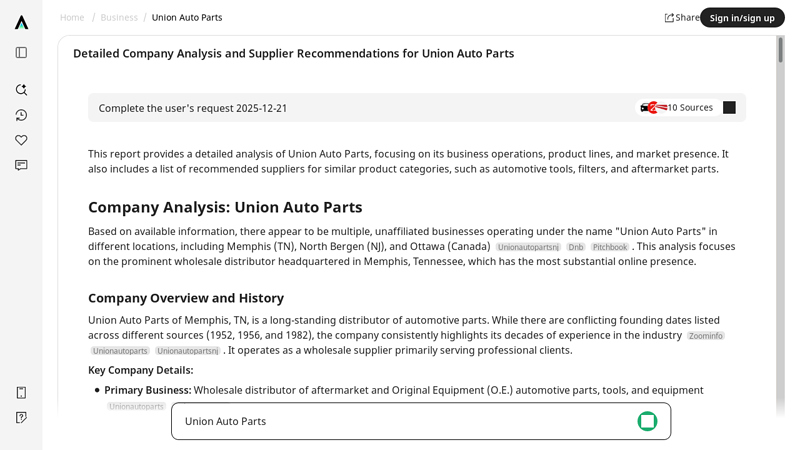Click Sign in/sign up button
800x450 pixels.
[742, 18]
